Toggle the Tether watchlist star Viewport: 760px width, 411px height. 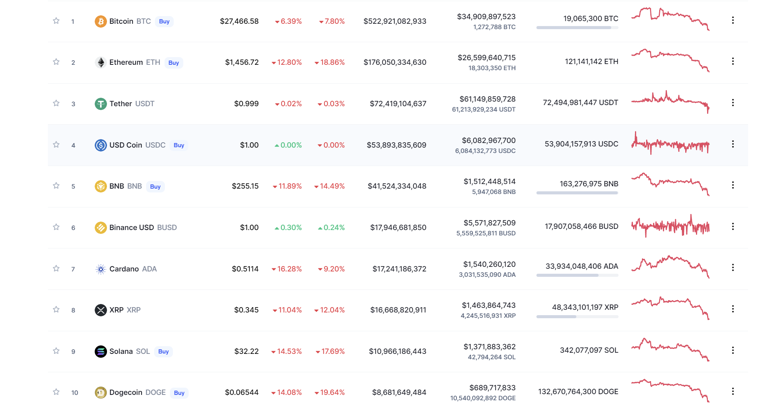tap(56, 103)
